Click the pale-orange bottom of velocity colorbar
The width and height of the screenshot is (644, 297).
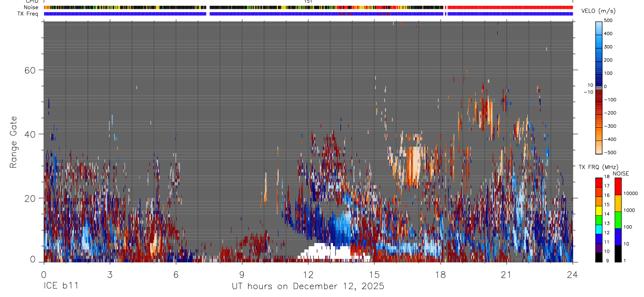pyautogui.click(x=598, y=147)
